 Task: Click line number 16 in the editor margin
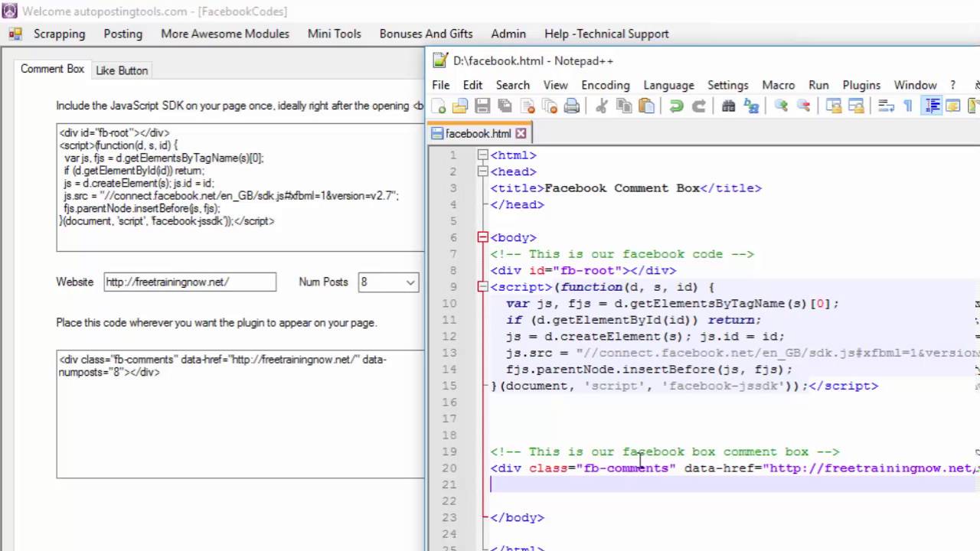pos(449,403)
